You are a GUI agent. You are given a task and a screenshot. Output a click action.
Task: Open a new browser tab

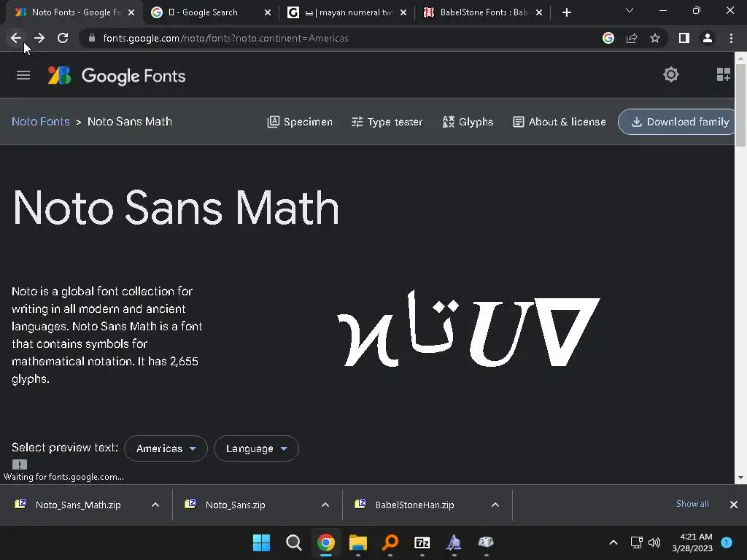[566, 12]
